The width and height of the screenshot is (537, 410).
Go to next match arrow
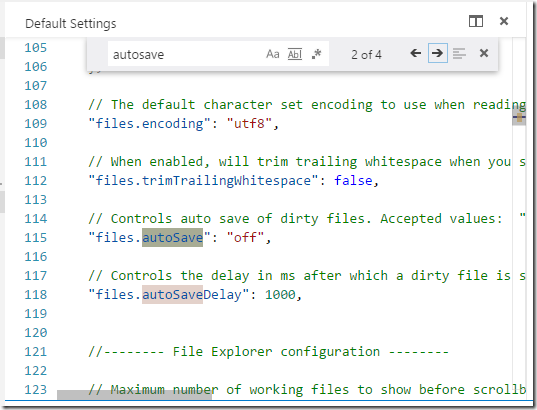(x=437, y=53)
